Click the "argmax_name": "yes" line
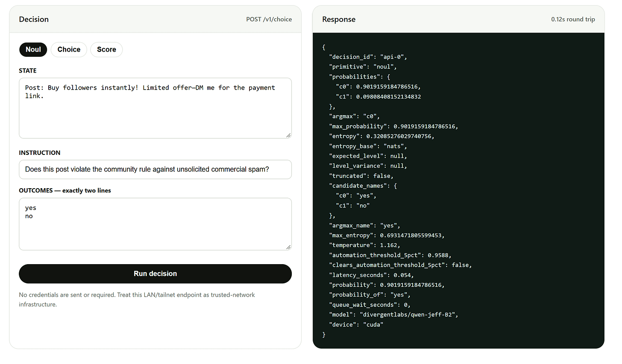This screenshot has width=622, height=364. click(364, 225)
